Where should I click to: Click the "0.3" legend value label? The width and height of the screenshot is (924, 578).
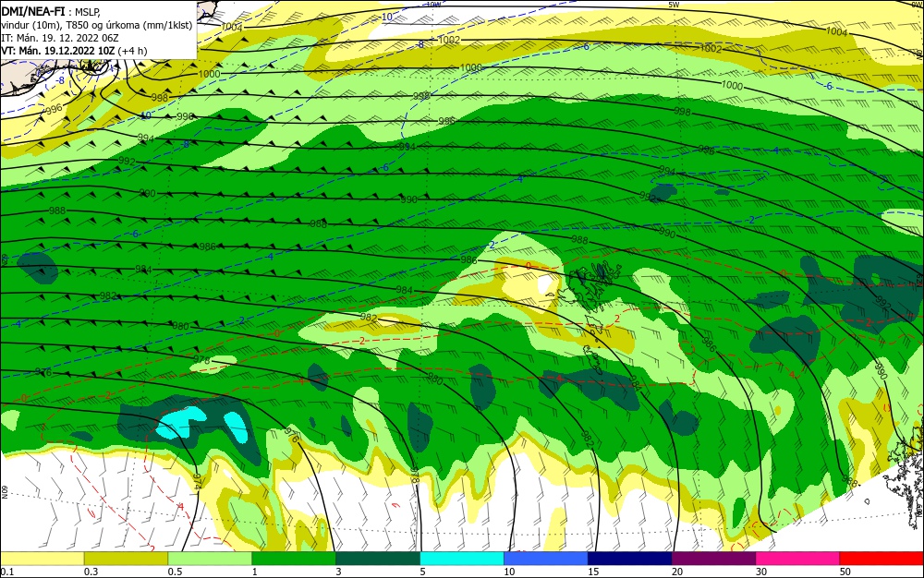click(91, 572)
